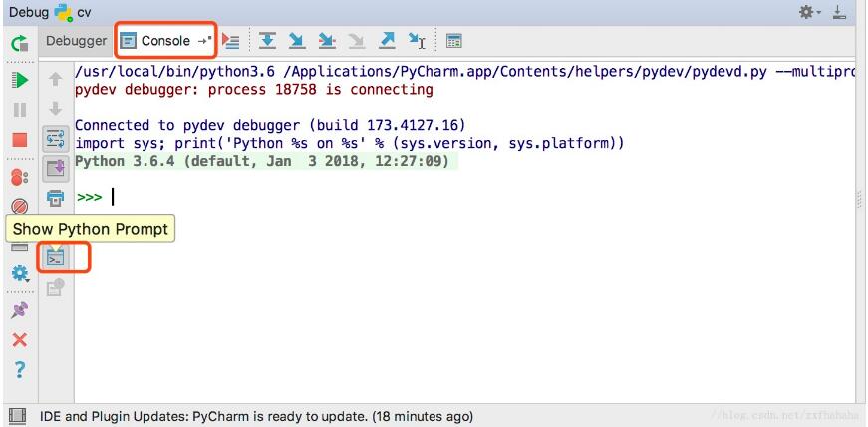Click the Python logo beside cv
This screenshot has width=868, height=427.
(64, 12)
